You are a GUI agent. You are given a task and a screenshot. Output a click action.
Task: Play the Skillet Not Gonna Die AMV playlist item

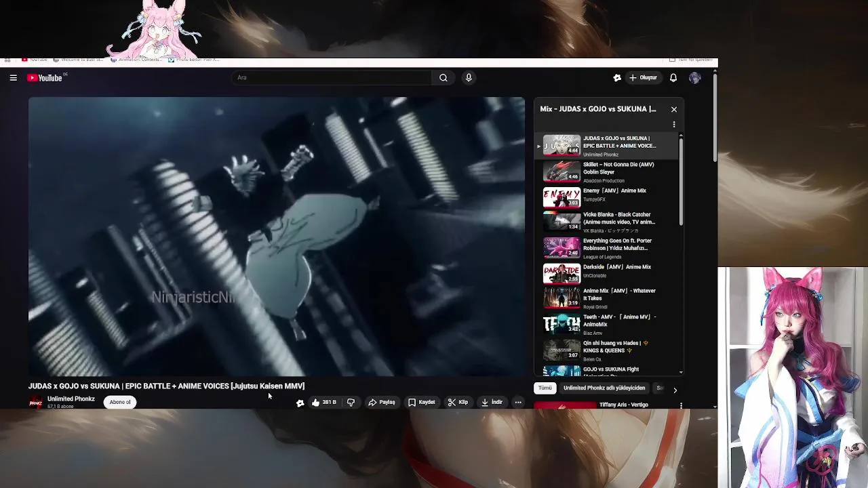point(607,172)
